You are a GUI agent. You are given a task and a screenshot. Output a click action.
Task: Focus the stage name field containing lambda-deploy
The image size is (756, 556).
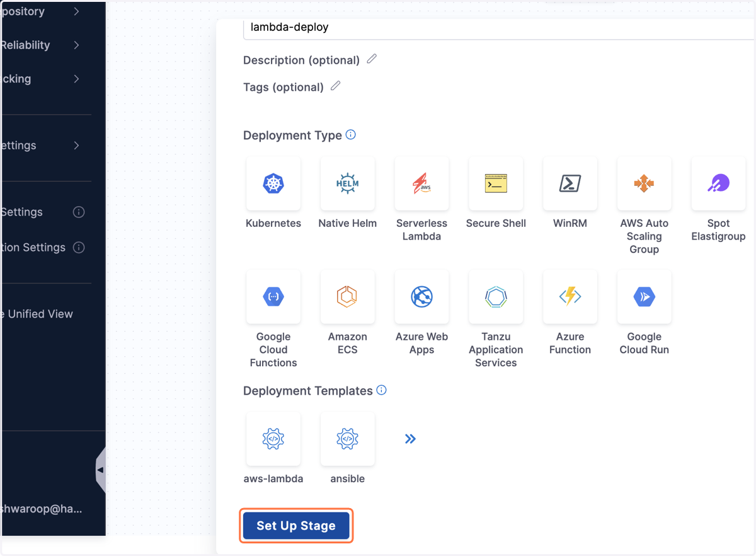[x=499, y=28]
